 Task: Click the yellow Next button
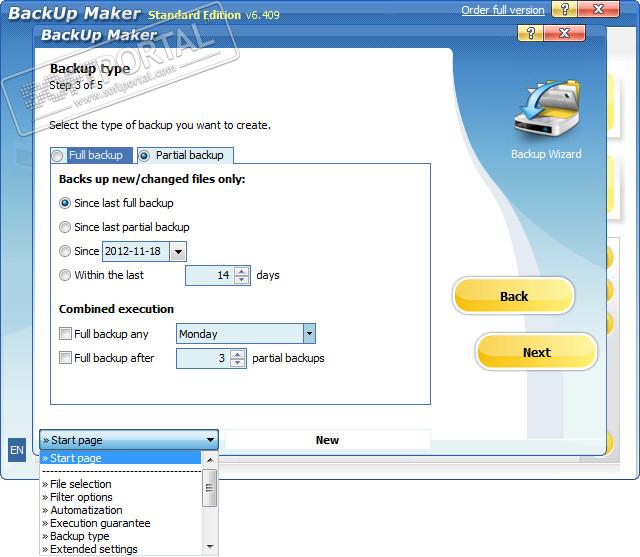[537, 352]
